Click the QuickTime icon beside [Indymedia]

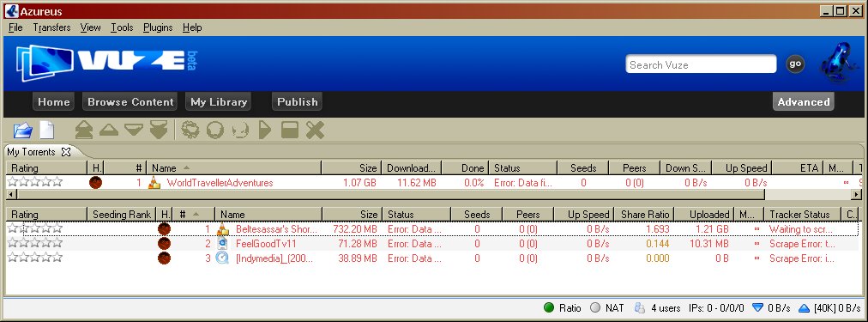(x=222, y=258)
